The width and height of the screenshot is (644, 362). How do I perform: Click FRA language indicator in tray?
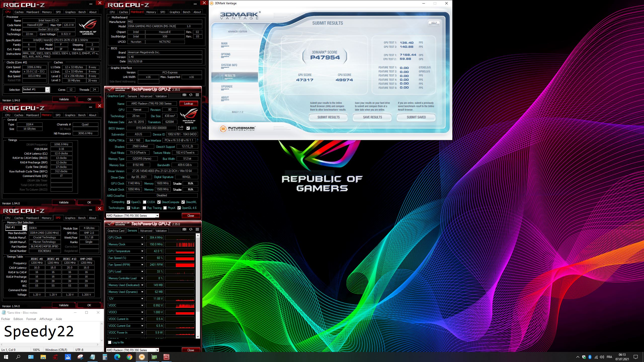click(x=610, y=357)
